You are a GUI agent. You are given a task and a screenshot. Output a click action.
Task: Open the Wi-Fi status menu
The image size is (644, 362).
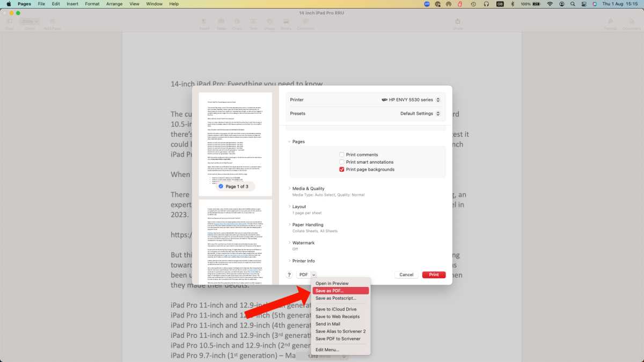click(x=550, y=4)
